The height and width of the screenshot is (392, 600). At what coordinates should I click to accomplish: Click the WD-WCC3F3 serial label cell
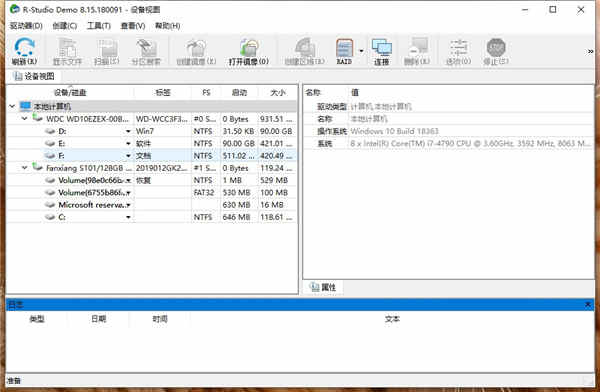162,119
